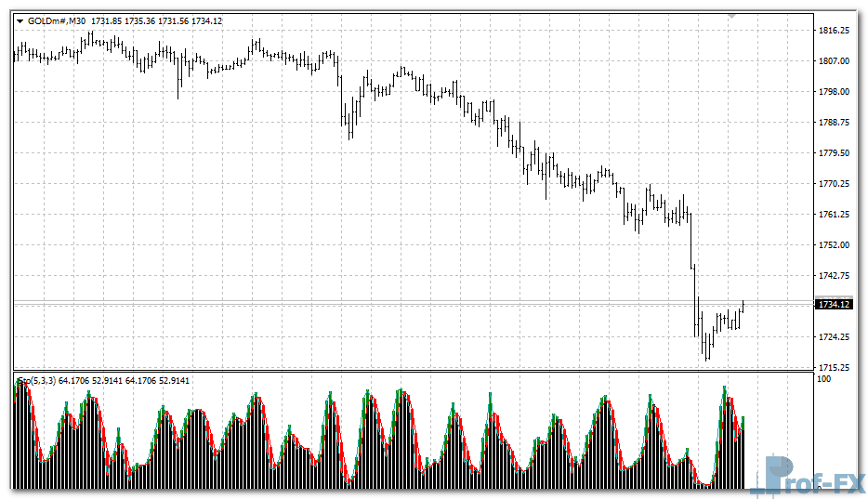Click the 1770.25 price scale label

pyautogui.click(x=834, y=184)
